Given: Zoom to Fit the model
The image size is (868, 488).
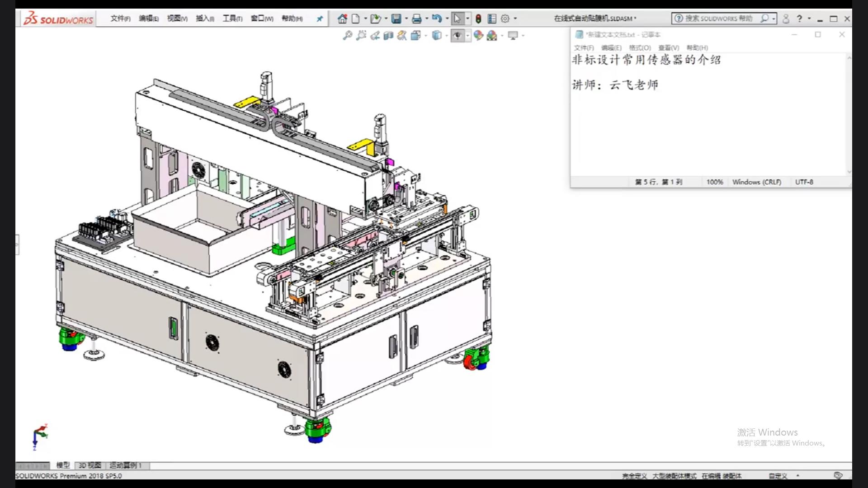Looking at the screenshot, I should click(347, 35).
